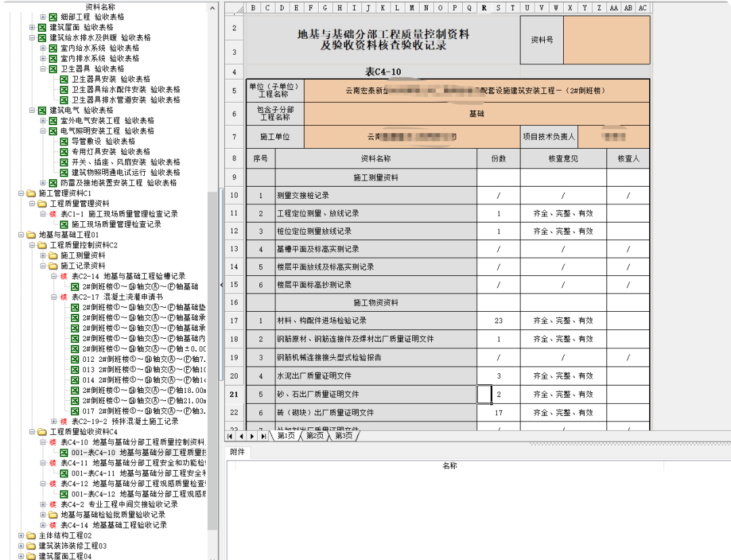Switch to the 第3页 sheet tab
Viewport: 731px width, 560px height.
pyautogui.click(x=344, y=436)
